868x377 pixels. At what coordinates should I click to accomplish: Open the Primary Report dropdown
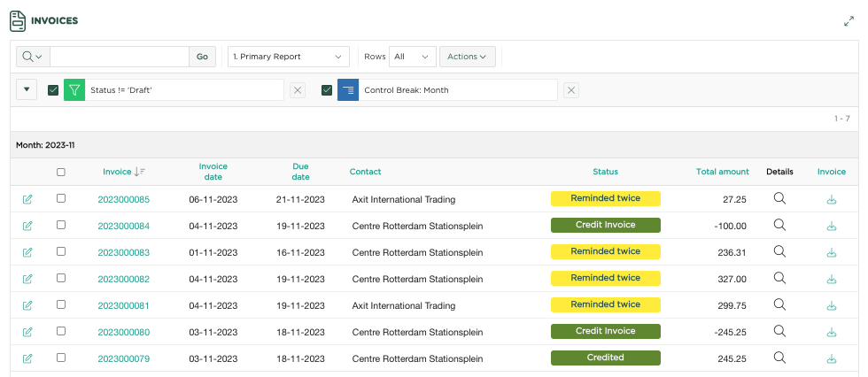click(288, 57)
